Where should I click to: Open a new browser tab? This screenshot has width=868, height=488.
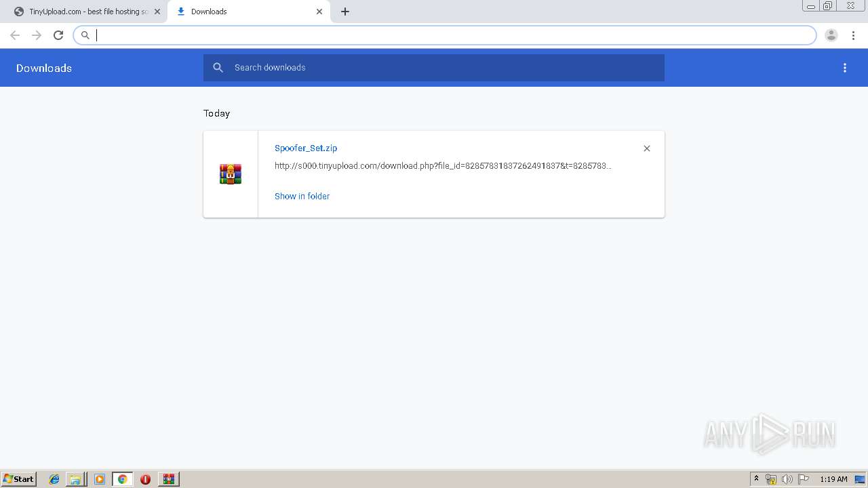pyautogui.click(x=345, y=12)
